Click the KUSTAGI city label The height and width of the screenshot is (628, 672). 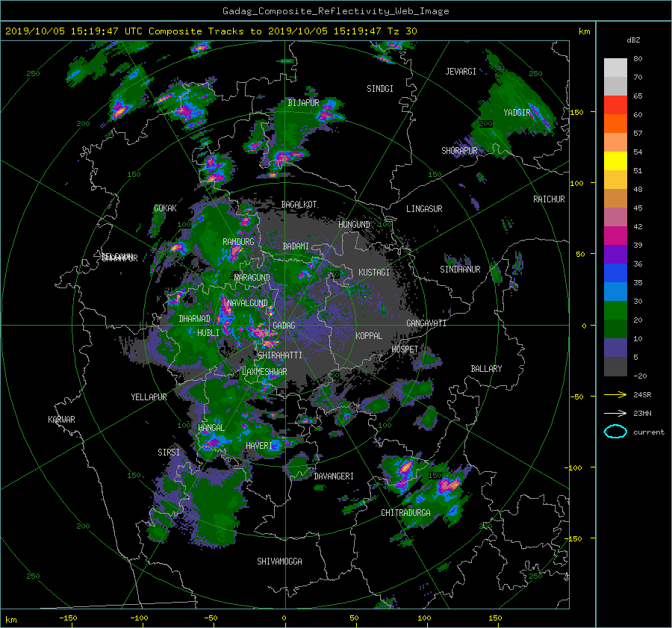pos(374,273)
